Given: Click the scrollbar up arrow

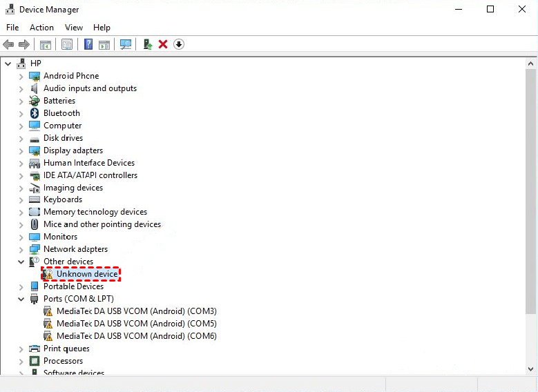Looking at the screenshot, I should 530,63.
